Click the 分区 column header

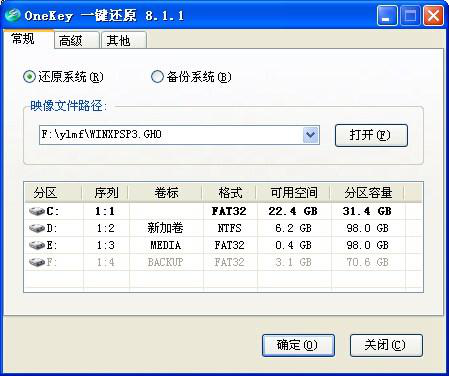point(53,193)
